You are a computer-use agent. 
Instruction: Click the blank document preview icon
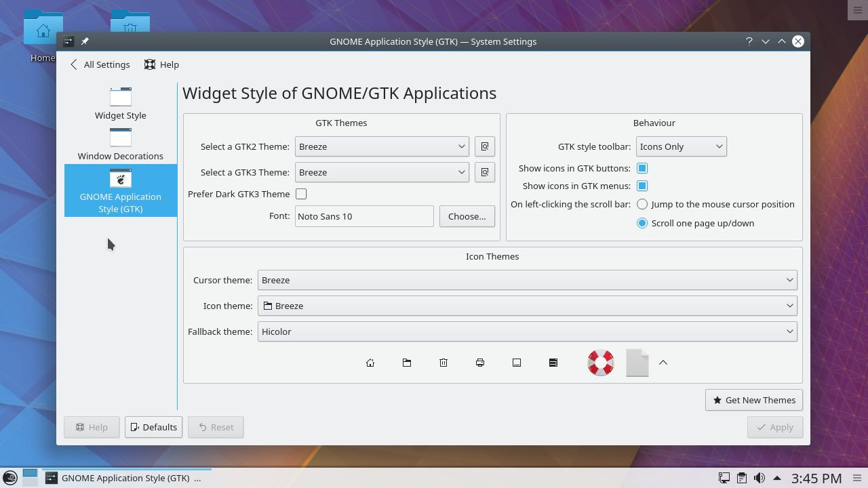[637, 363]
